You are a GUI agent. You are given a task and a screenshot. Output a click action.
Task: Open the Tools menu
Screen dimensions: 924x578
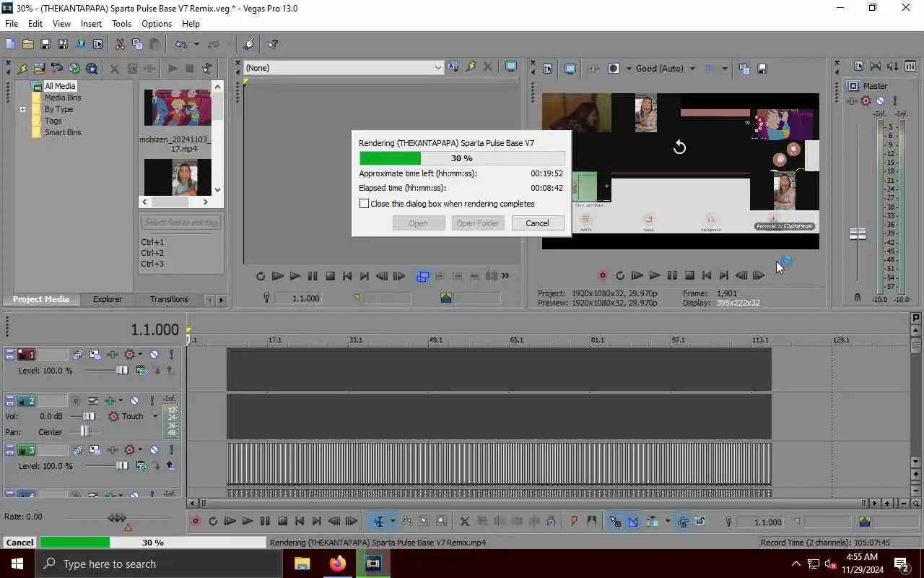(x=121, y=24)
